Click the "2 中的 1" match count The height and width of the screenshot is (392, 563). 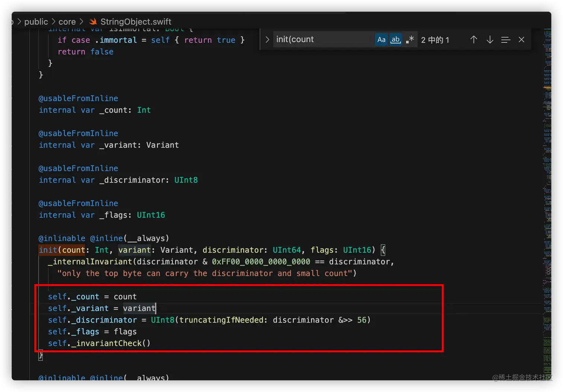click(435, 40)
